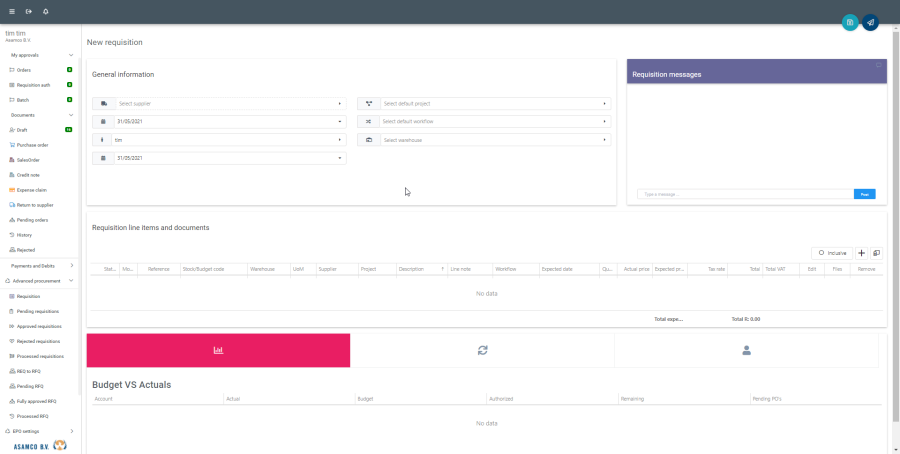Image resolution: width=900 pixels, height=454 pixels.
Task: Open the hamburger menu icon
Action: click(x=12, y=11)
